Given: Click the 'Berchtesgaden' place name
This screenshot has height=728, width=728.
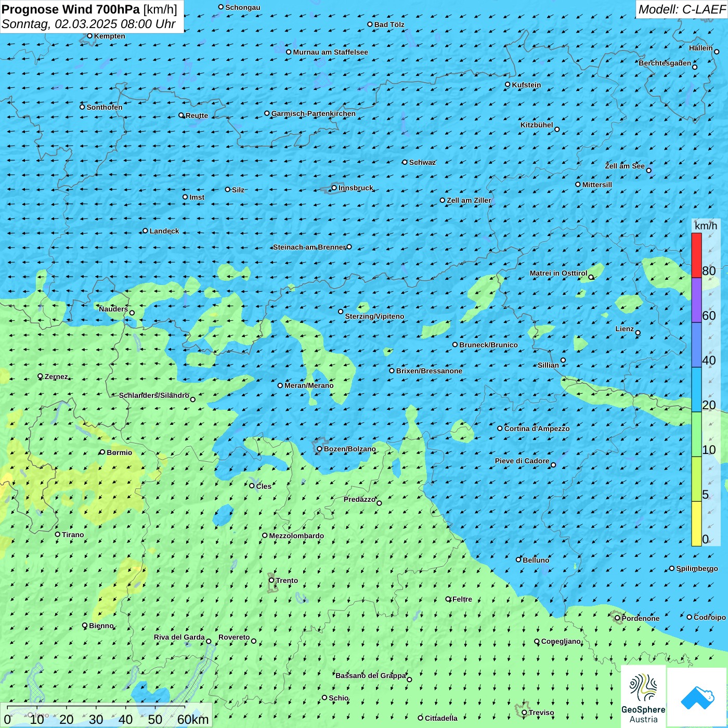Looking at the screenshot, I should click(x=665, y=63).
